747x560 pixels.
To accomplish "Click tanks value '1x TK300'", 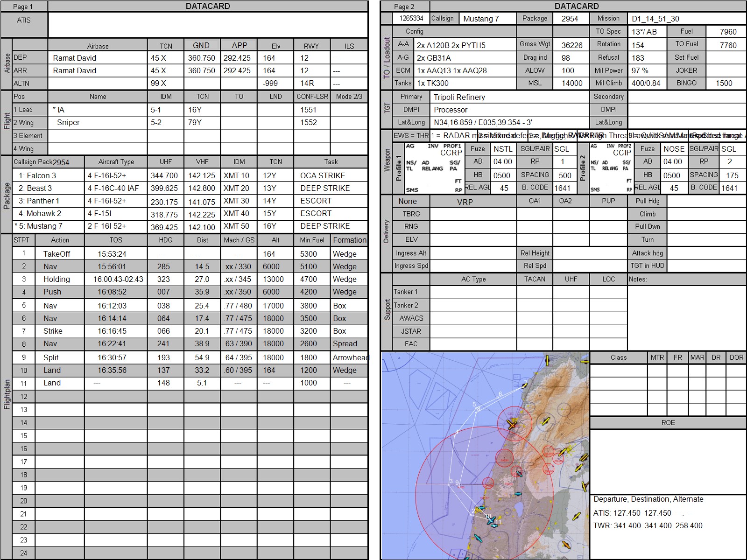I will pos(433,83).
